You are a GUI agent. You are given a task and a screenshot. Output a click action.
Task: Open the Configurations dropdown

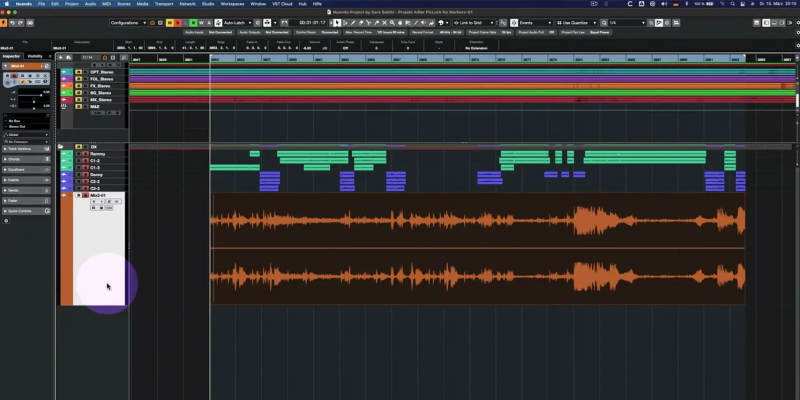pyautogui.click(x=128, y=22)
